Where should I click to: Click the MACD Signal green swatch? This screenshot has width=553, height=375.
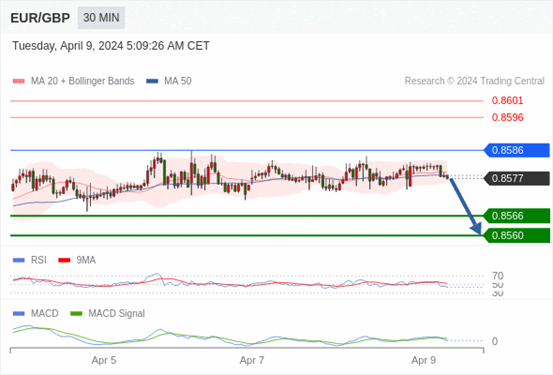tap(76, 314)
